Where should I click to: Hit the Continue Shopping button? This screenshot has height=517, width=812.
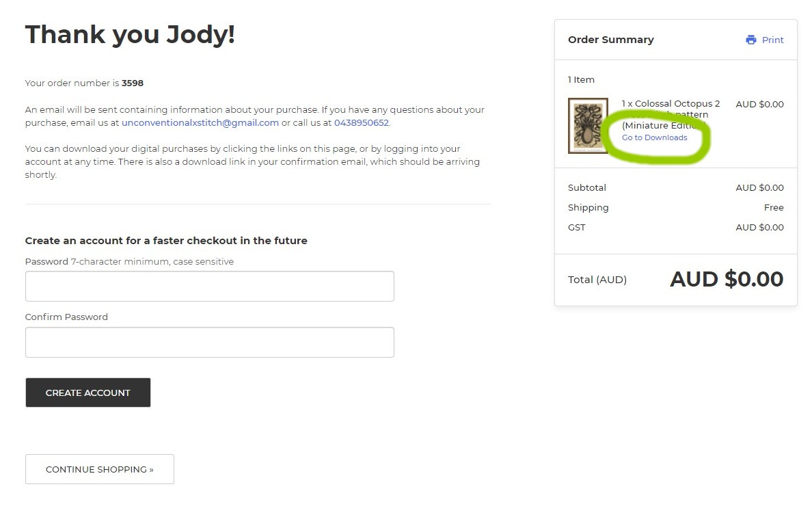click(x=100, y=469)
